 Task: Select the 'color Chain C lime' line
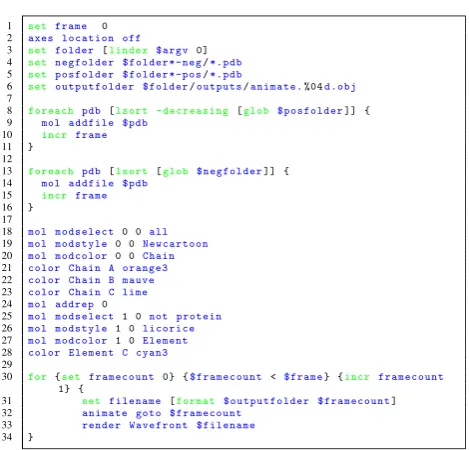[88, 292]
